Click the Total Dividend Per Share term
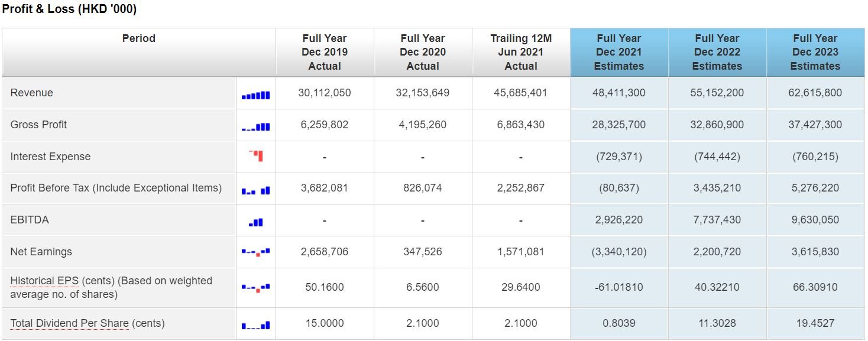The image size is (868, 341). pyautogui.click(x=69, y=323)
